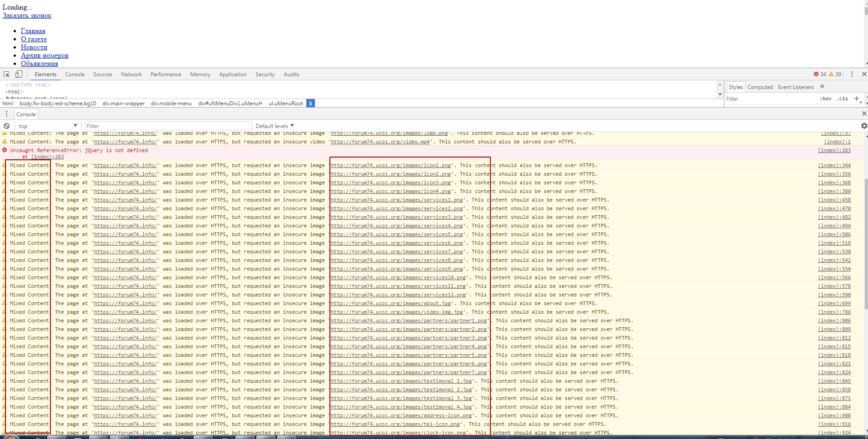
Task: Open console settings gear icon
Action: [864, 126]
